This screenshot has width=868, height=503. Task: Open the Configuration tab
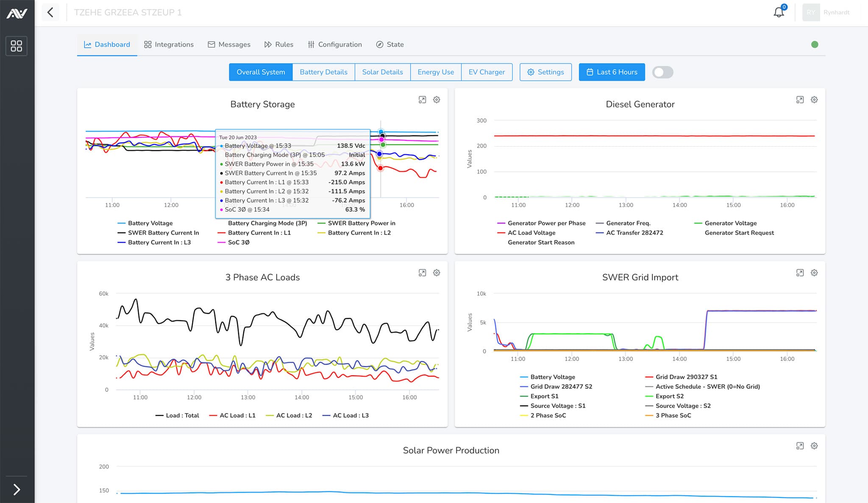coord(335,45)
